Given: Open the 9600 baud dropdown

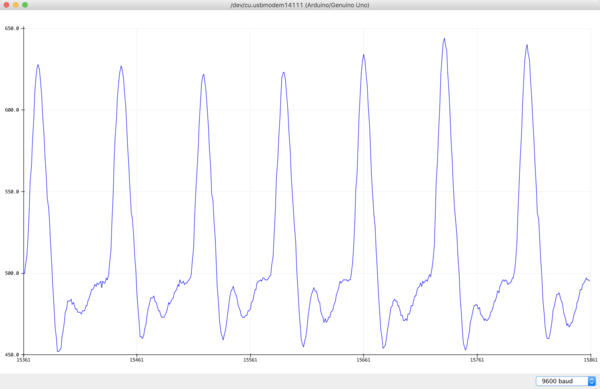Looking at the screenshot, I should point(566,381).
